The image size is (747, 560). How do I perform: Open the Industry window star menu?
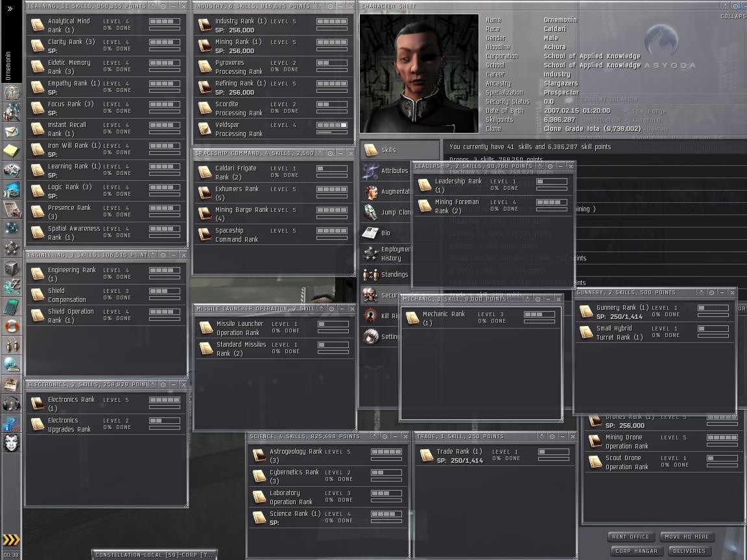coord(320,6)
